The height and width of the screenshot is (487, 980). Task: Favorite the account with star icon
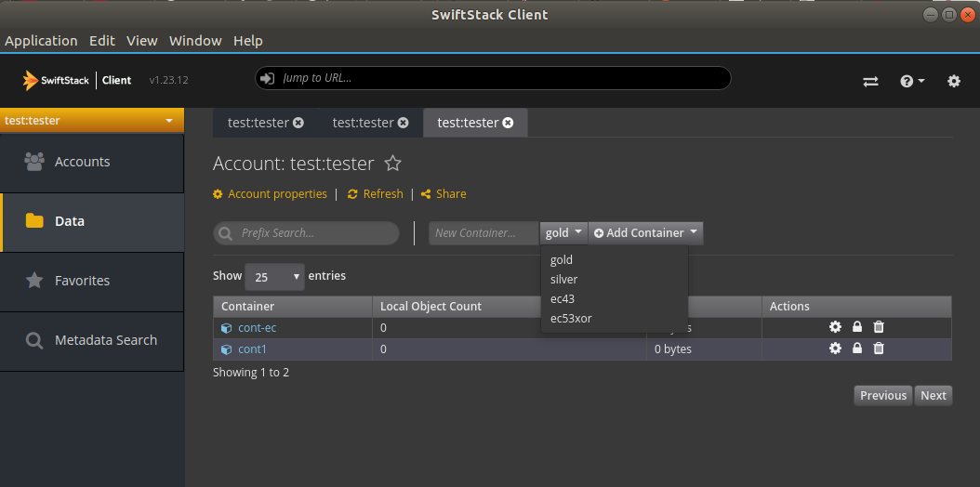click(x=392, y=164)
